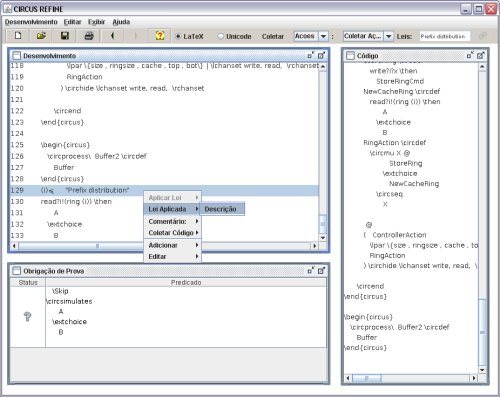This screenshot has width=500, height=397.
Task: Click the Predicado column header
Action: point(186,282)
